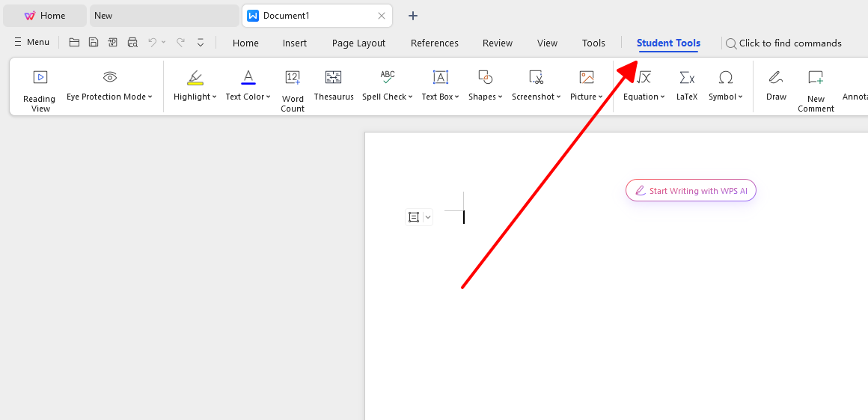The image size is (868, 420).
Task: Open the Spell Check dropdown
Action: [x=411, y=97]
